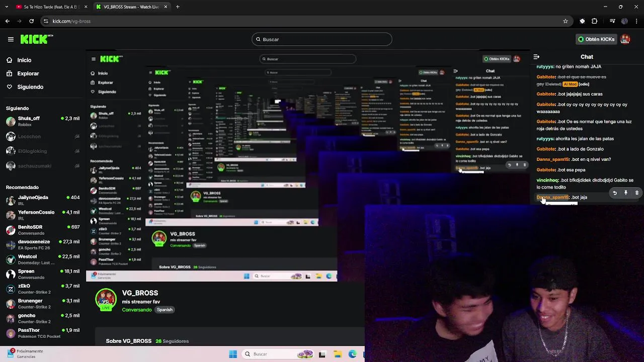The height and width of the screenshot is (362, 644).
Task: Click the VG_BROSS live avatar below the video
Action: pos(106,300)
